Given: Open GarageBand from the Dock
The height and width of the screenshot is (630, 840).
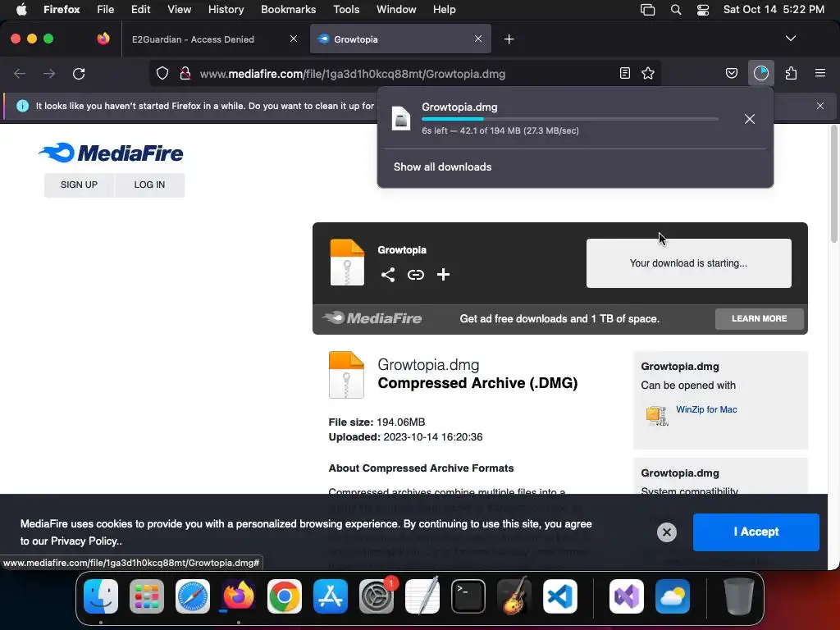Looking at the screenshot, I should (514, 596).
